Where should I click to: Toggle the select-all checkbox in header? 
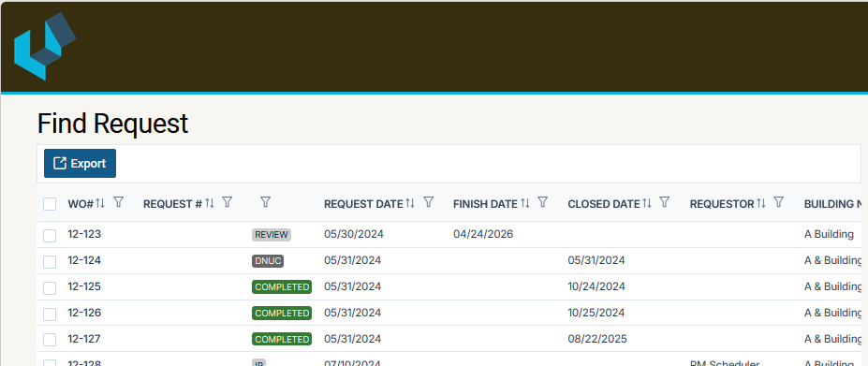pyautogui.click(x=50, y=204)
